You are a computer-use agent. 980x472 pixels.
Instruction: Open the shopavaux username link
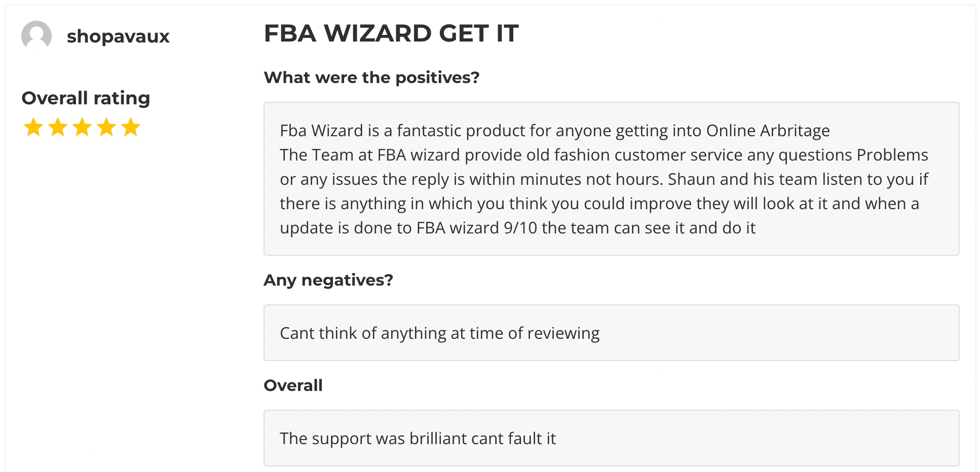pos(118,36)
